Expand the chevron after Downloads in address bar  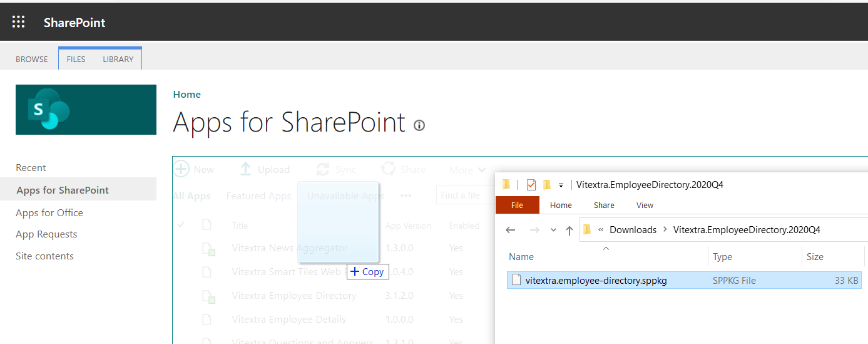(665, 230)
